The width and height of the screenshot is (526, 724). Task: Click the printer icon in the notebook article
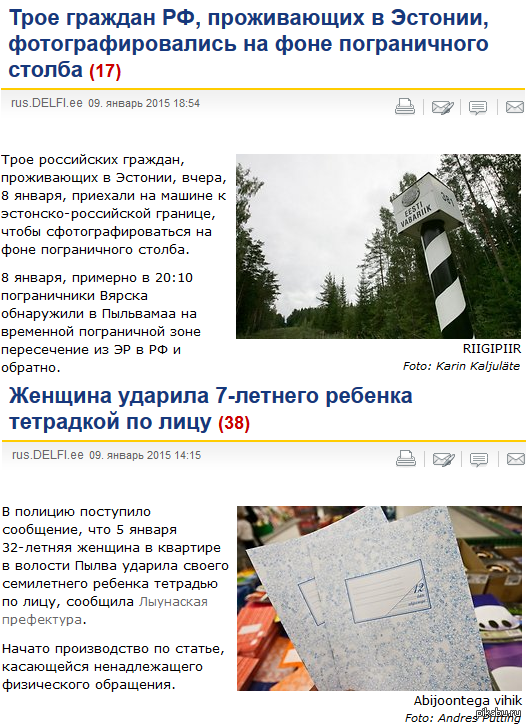click(x=406, y=458)
